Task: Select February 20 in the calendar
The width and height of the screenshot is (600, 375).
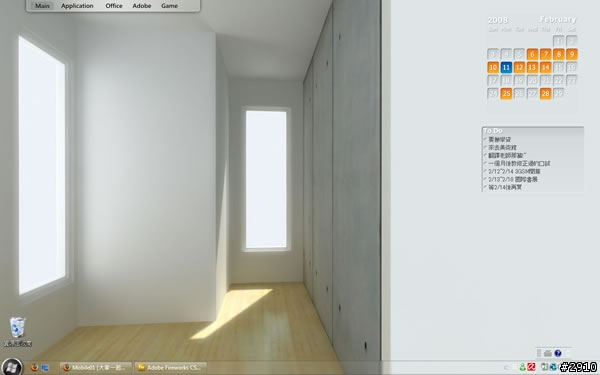Action: coord(532,80)
